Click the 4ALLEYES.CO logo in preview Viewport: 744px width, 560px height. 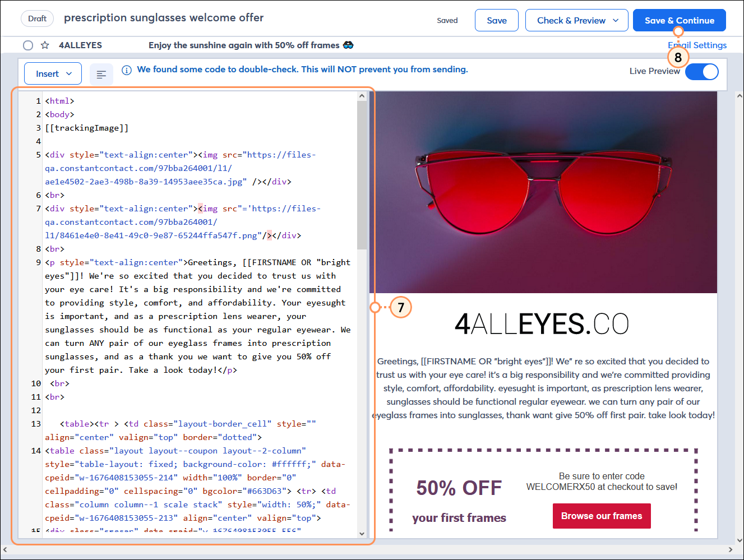542,324
